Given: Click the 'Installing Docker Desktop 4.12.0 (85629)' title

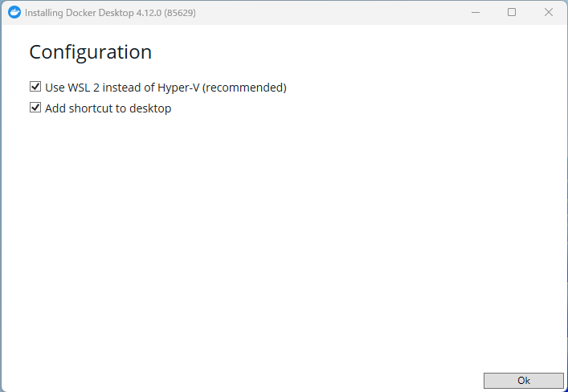Looking at the screenshot, I should [110, 13].
